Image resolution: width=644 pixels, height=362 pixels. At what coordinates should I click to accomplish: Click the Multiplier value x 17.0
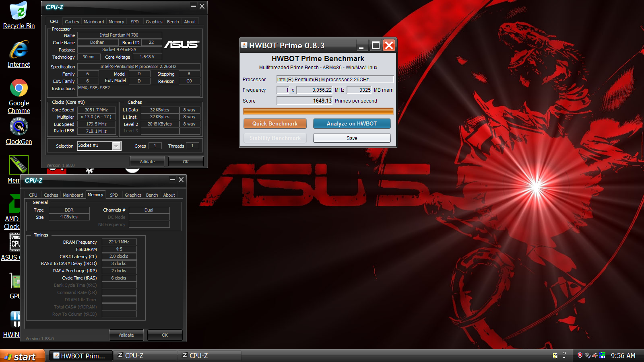pos(97,117)
